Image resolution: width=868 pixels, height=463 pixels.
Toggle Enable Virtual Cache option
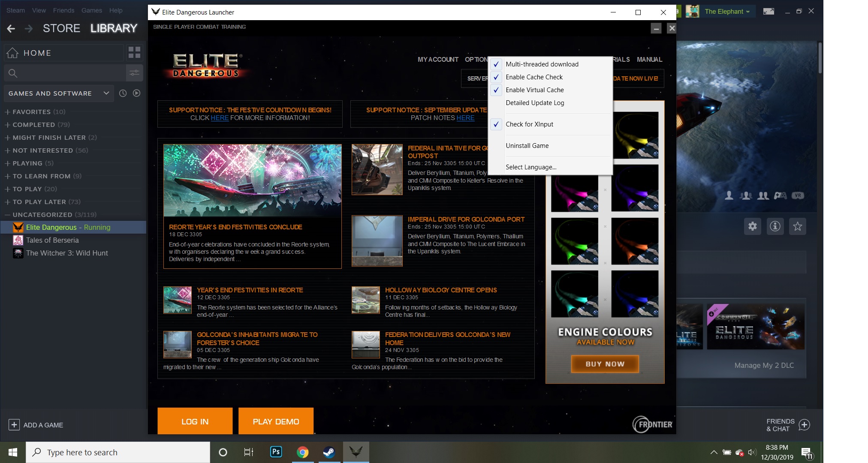550,90
